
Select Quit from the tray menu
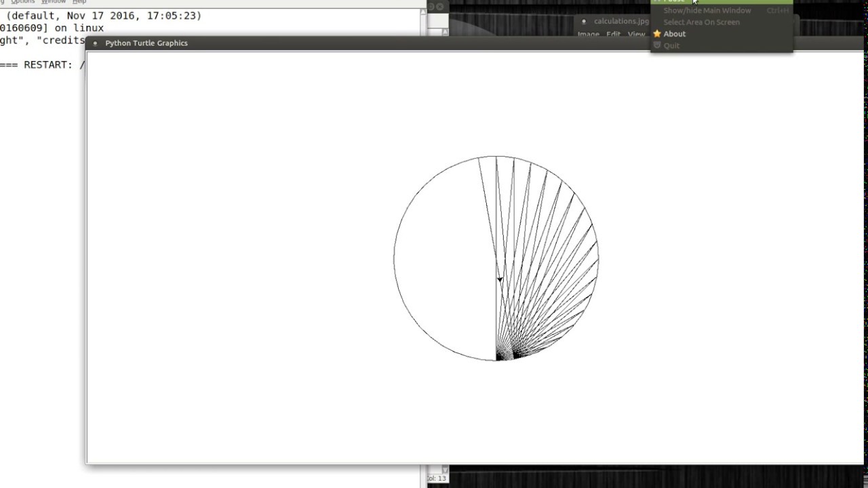[671, 45]
